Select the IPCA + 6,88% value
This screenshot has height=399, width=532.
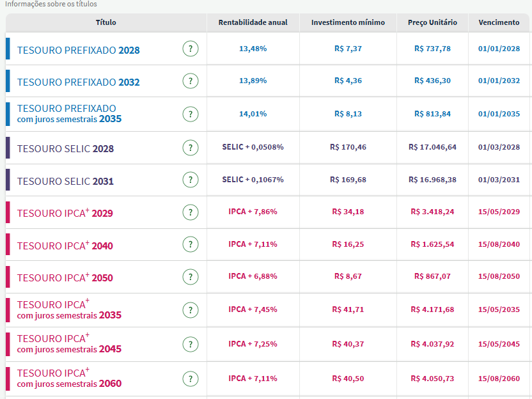[253, 276]
